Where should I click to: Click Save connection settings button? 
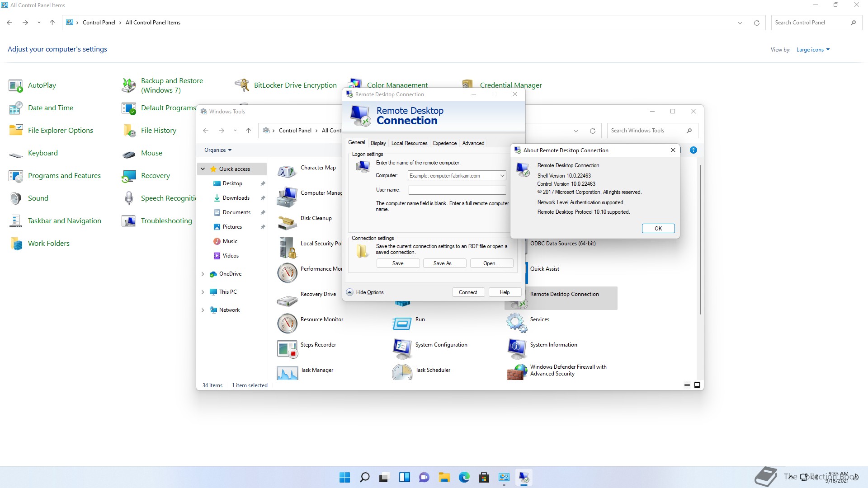(x=398, y=263)
